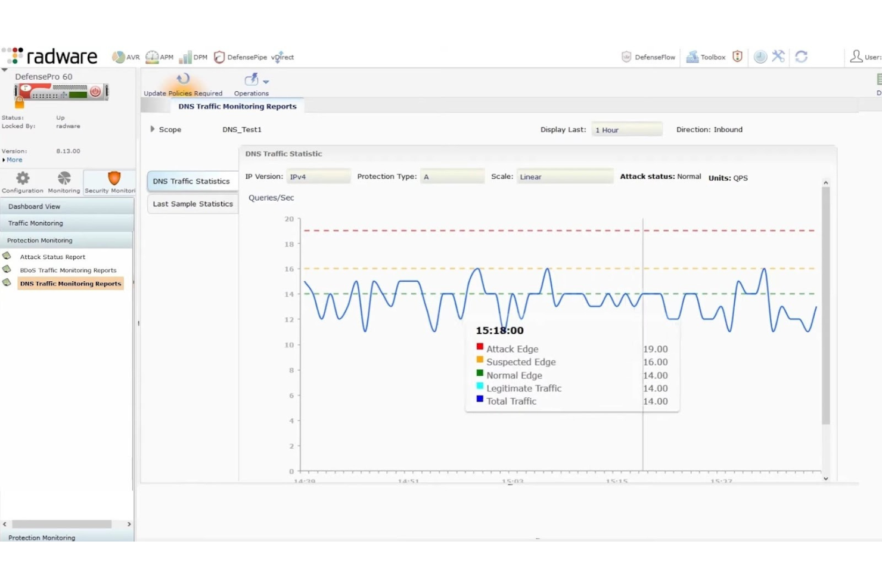Open the Toolbox icon
The image size is (882, 588).
[x=692, y=57]
